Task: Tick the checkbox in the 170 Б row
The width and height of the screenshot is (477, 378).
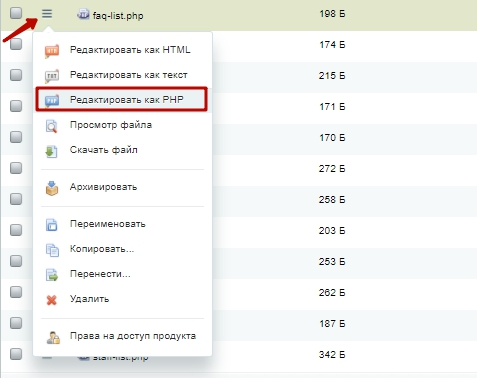Action: click(x=16, y=137)
